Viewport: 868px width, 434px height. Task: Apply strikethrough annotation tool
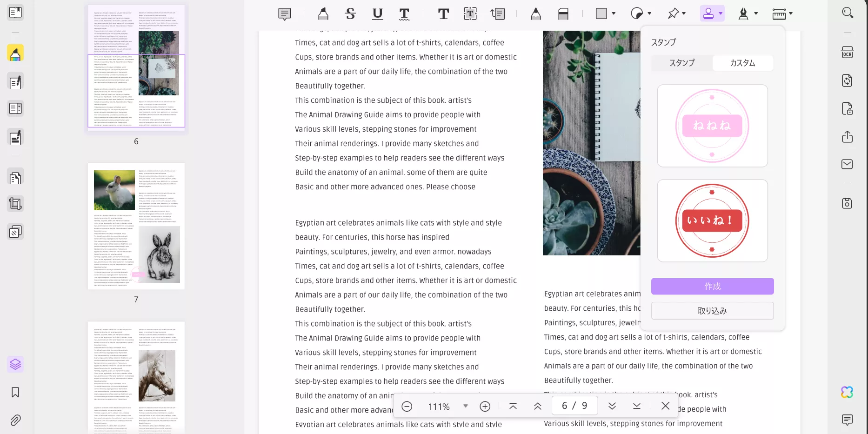pos(350,14)
